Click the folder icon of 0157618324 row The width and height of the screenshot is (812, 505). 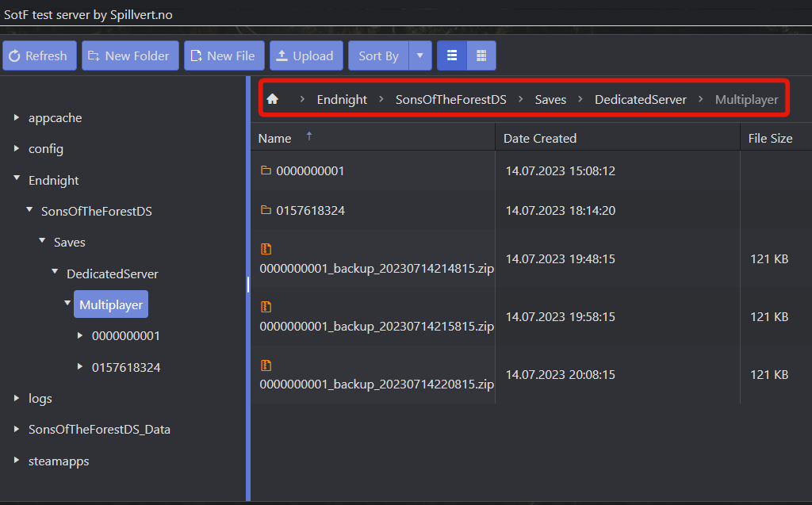[x=266, y=210]
